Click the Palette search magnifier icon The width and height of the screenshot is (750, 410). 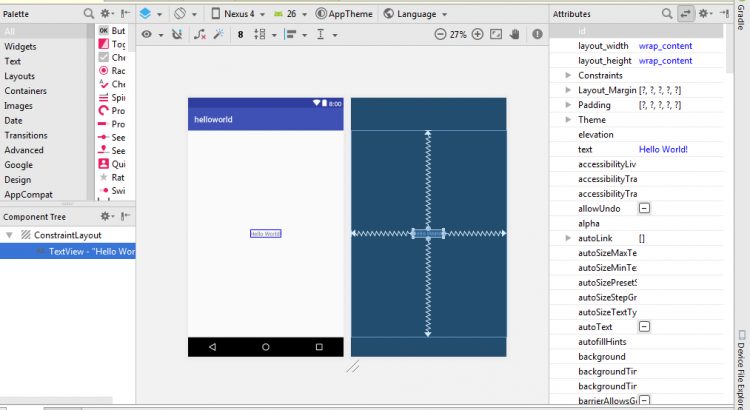coord(89,14)
